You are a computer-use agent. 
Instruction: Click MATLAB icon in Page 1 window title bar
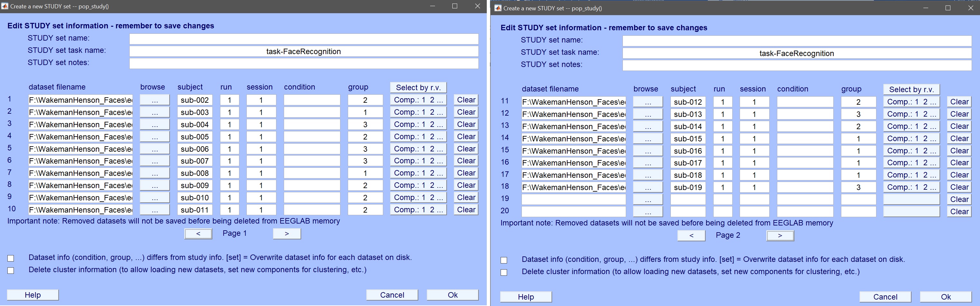pyautogui.click(x=5, y=6)
